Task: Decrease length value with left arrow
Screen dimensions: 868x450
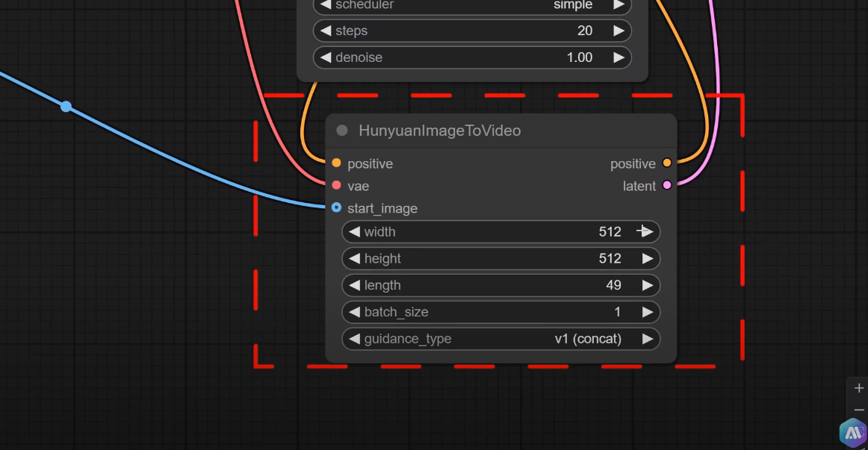Action: pyautogui.click(x=354, y=285)
